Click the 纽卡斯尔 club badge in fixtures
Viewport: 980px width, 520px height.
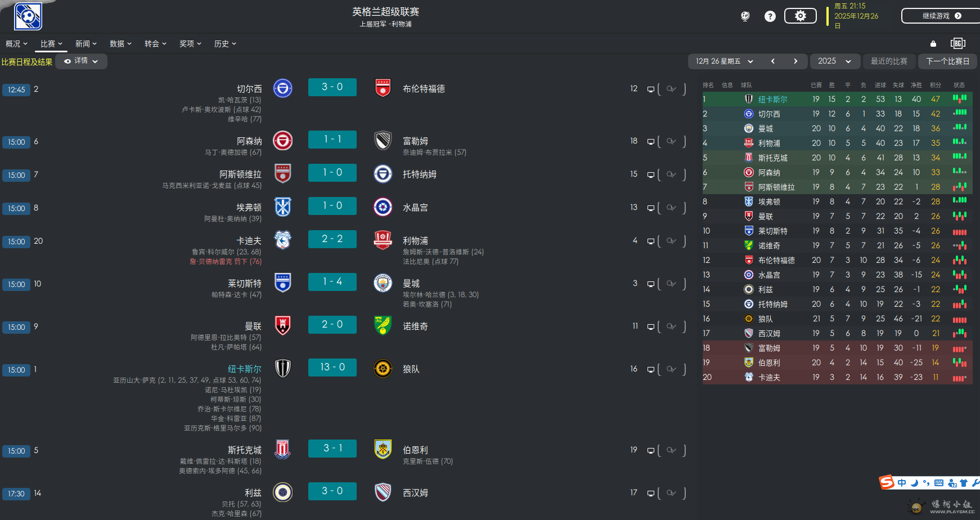tap(282, 369)
